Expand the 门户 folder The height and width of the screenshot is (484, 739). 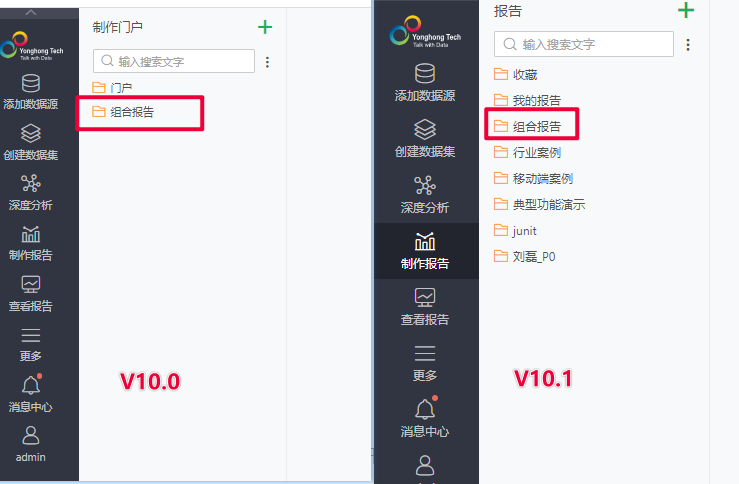click(112, 88)
